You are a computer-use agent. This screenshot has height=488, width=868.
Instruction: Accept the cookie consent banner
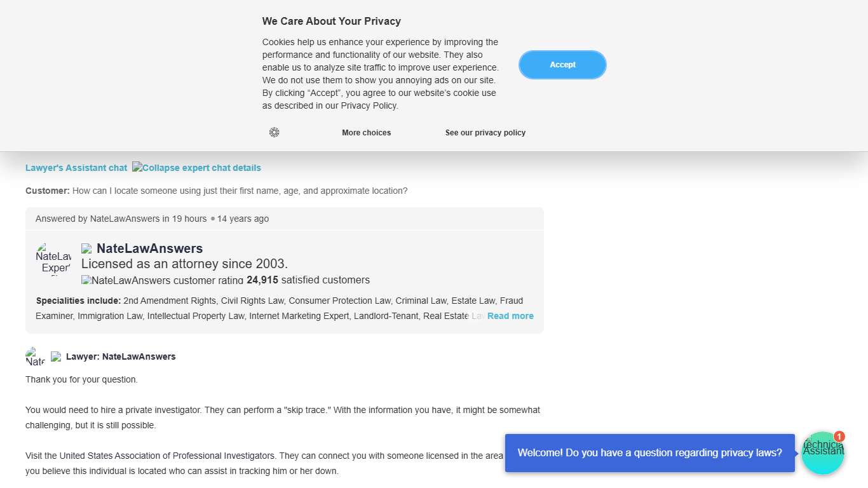[562, 65]
